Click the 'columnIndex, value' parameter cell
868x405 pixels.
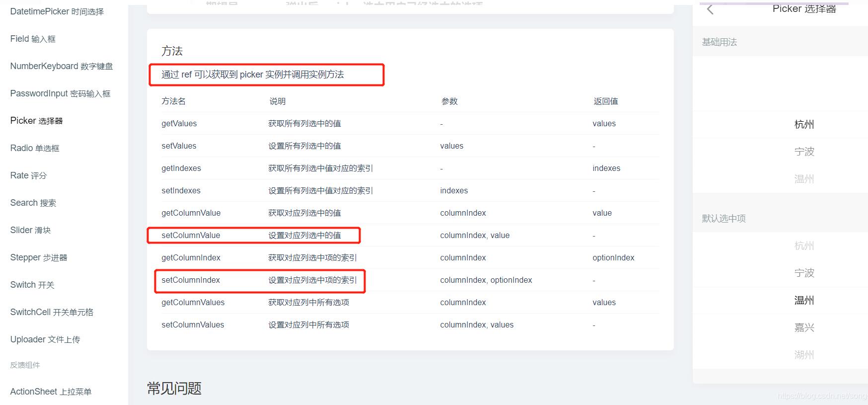click(475, 236)
